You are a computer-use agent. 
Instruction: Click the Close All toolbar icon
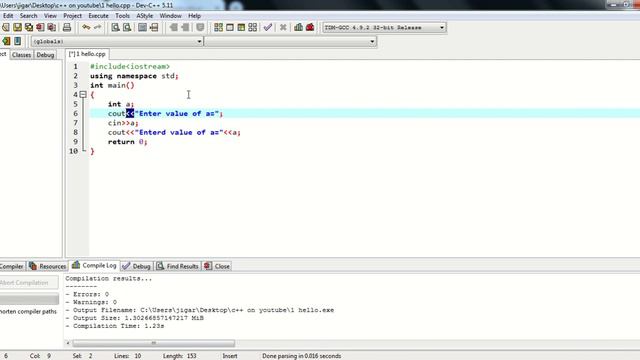pos(51,27)
